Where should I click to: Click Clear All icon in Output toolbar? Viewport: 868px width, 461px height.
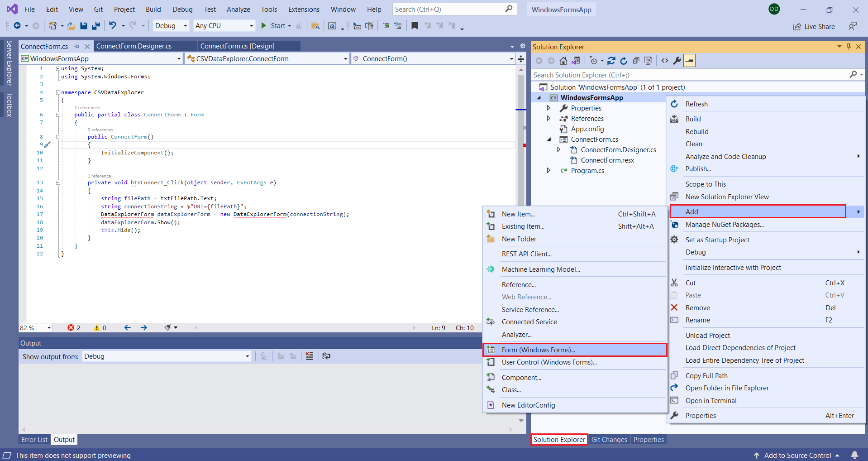point(309,356)
